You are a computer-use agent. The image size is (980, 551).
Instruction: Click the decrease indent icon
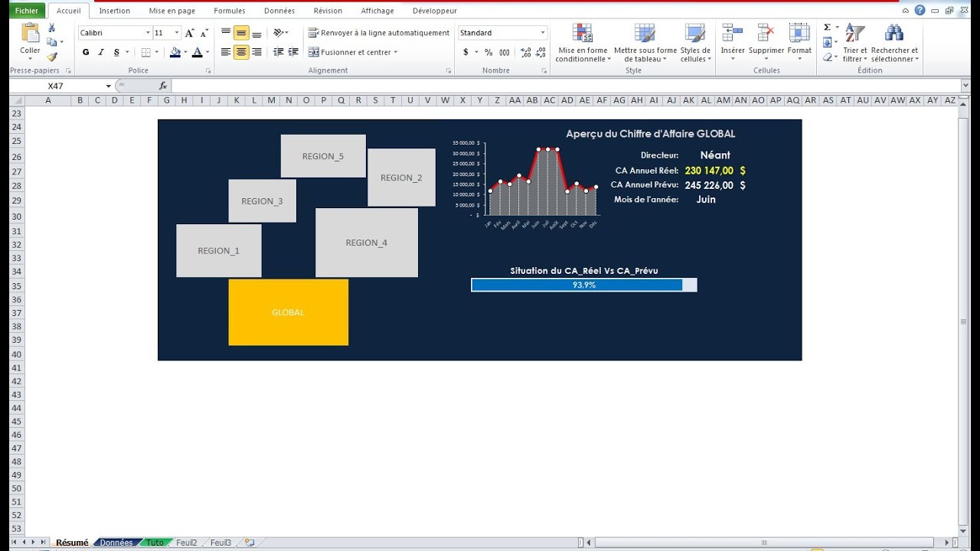click(x=278, y=52)
